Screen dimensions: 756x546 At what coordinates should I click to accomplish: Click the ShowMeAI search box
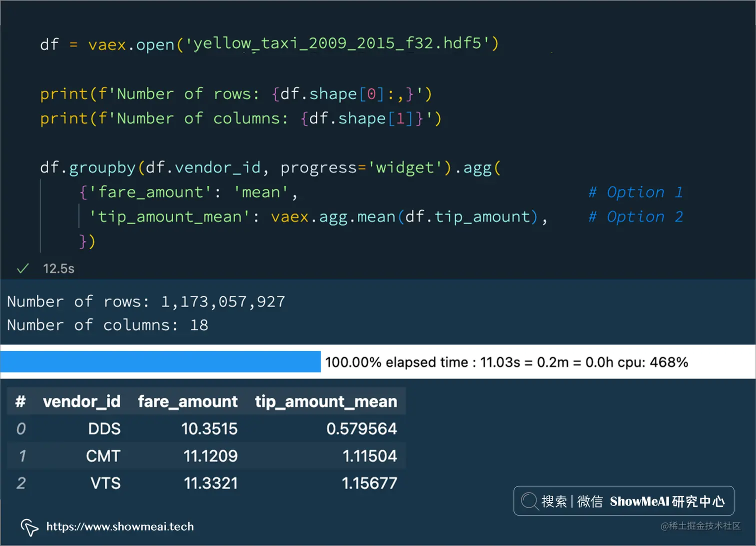pos(623,500)
